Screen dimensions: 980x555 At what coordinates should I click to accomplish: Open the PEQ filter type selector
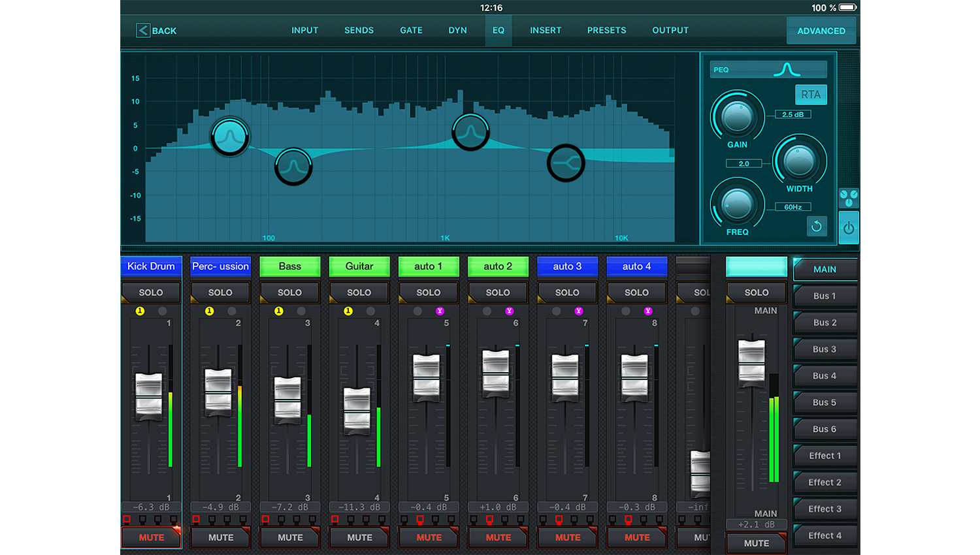(768, 70)
